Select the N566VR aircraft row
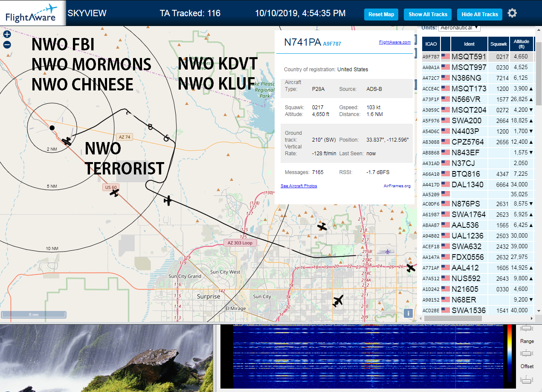 tap(478, 99)
